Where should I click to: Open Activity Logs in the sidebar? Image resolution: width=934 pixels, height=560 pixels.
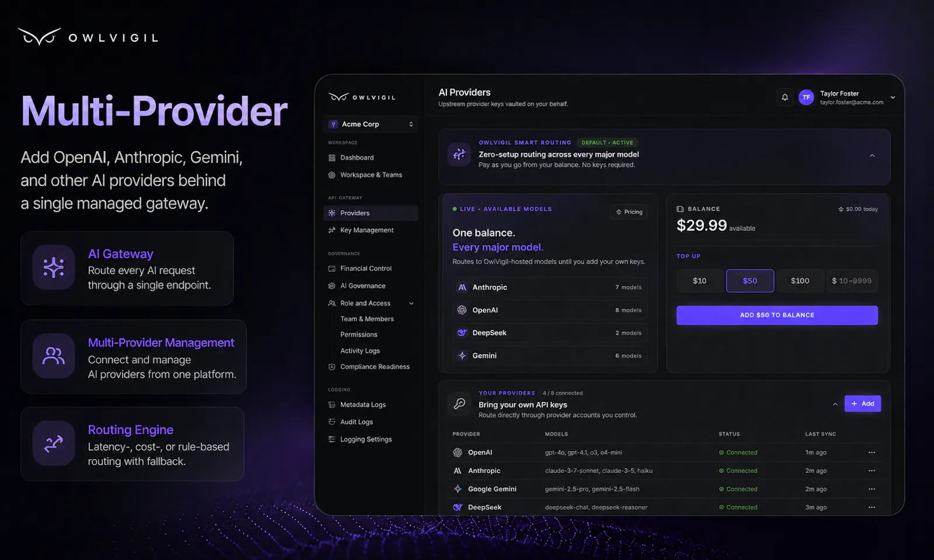(x=360, y=351)
